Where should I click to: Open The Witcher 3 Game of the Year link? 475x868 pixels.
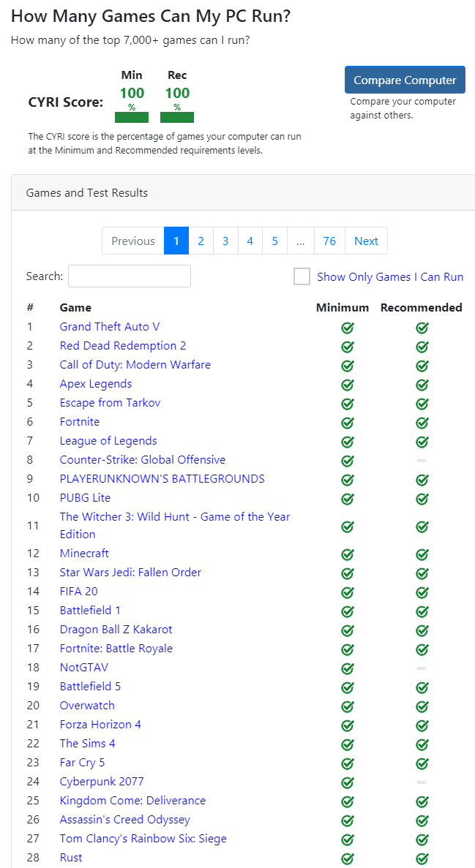175,525
